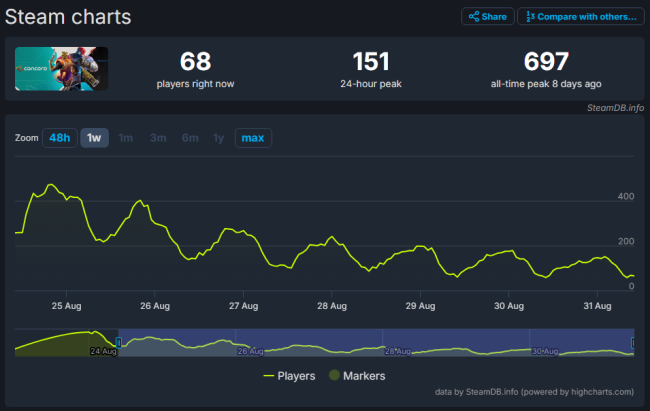Choose the 1y zoom option

pyautogui.click(x=218, y=138)
